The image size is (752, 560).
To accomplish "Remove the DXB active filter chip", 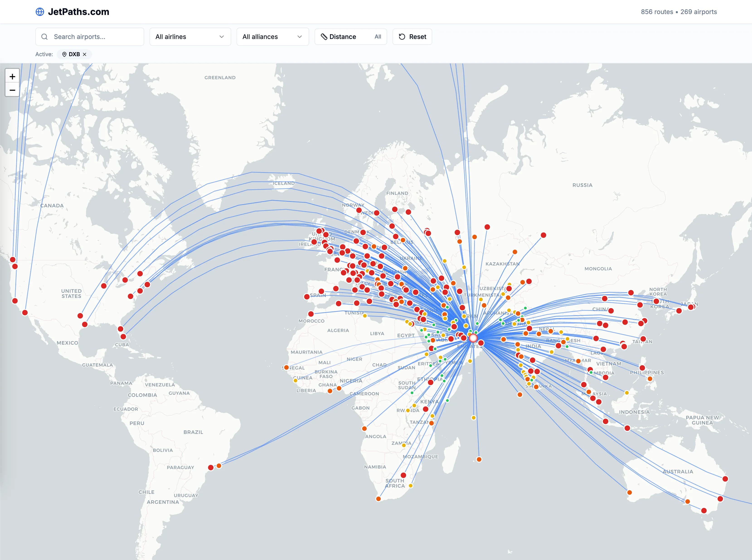I will (x=85, y=54).
